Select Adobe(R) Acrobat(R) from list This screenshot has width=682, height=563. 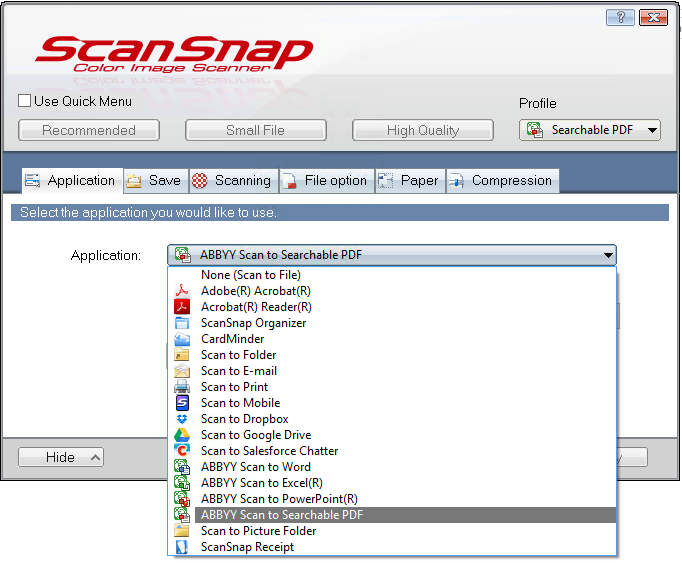tap(392, 291)
